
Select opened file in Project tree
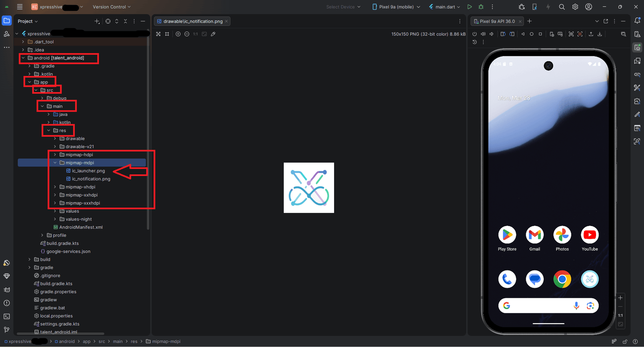click(108, 21)
